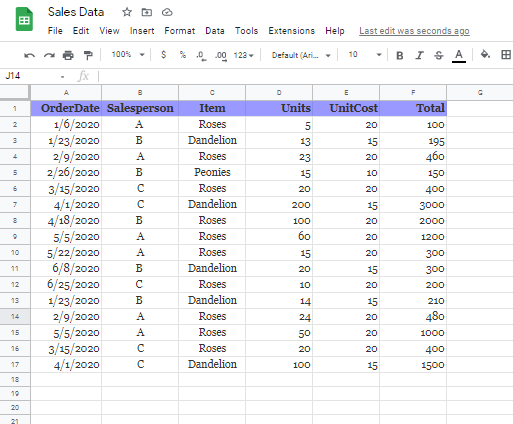Open the Extensions menu
Viewport: 513px width, 424px height.
(x=292, y=31)
